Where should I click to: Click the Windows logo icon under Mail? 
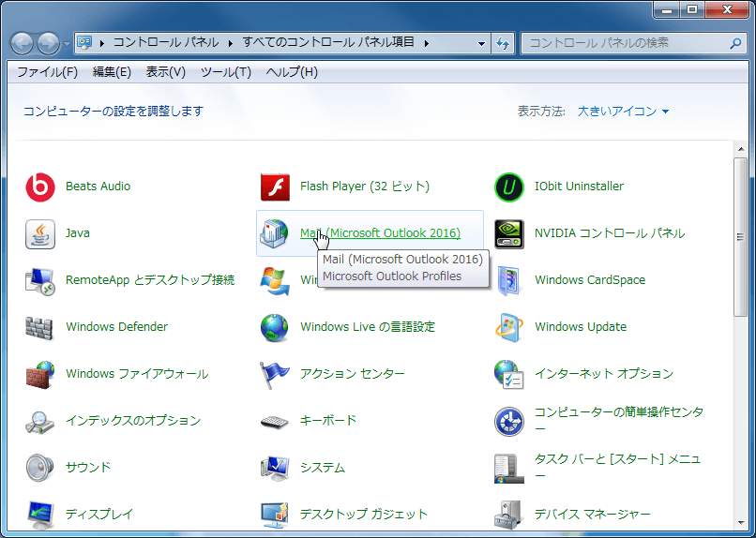click(274, 281)
